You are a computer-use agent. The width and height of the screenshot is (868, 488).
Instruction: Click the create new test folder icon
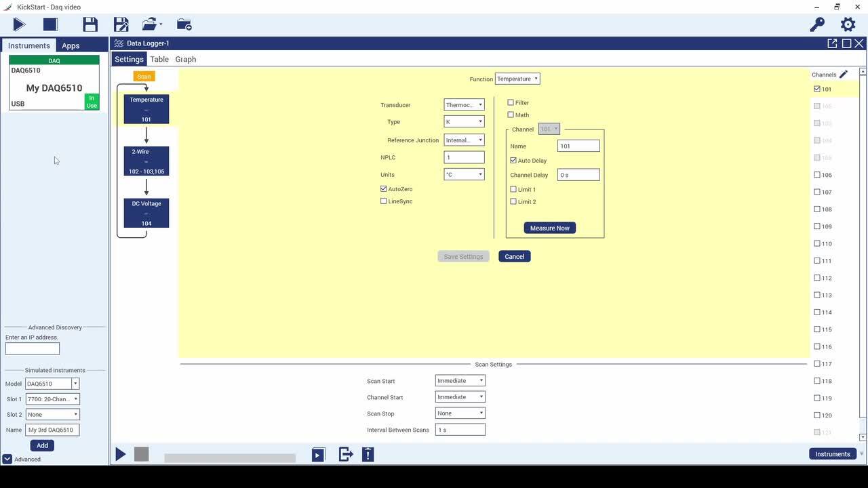tap(184, 24)
